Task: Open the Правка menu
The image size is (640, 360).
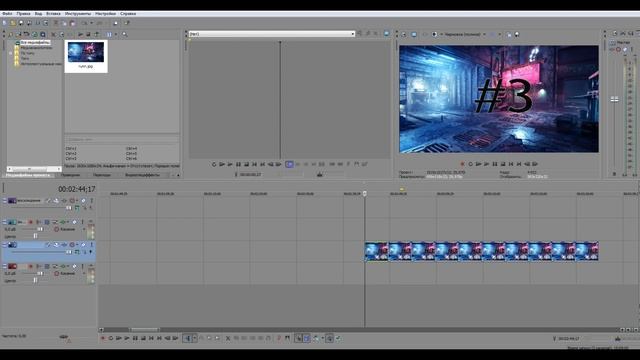Action: (x=23, y=14)
